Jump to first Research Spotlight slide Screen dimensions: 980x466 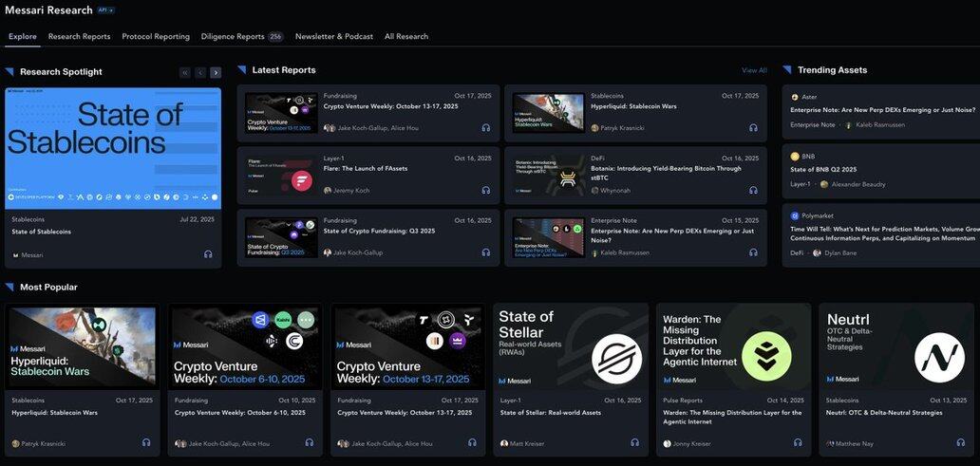tap(185, 72)
